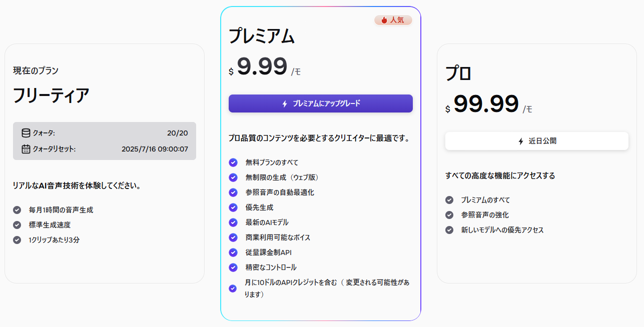Click the 近日公開 button
The image size is (644, 327).
click(537, 141)
